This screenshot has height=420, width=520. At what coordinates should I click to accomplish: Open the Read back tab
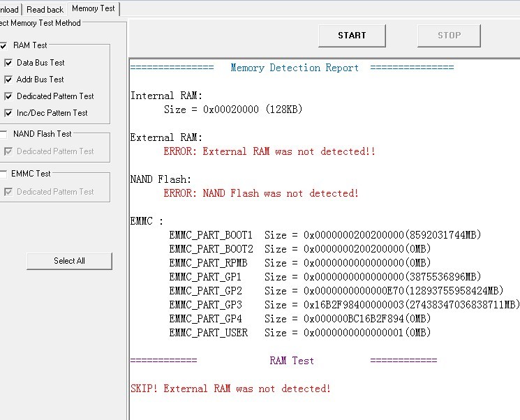pyautogui.click(x=45, y=10)
